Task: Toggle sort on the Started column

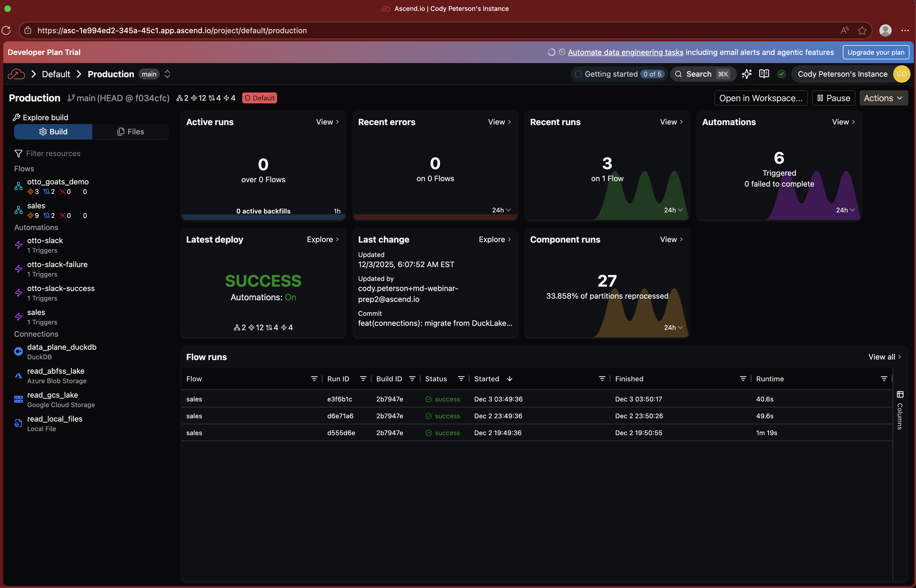Action: coord(509,379)
